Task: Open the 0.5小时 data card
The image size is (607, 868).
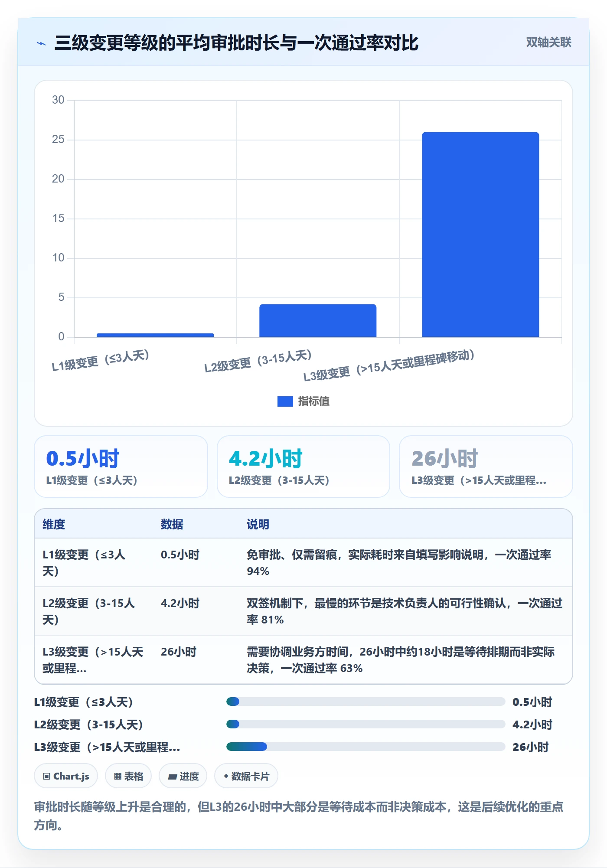Action: pyautogui.click(x=121, y=467)
